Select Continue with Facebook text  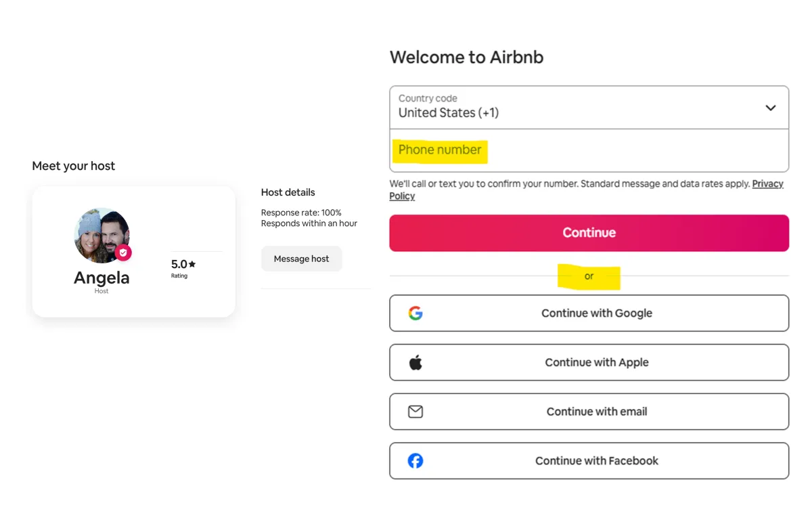pyautogui.click(x=596, y=461)
